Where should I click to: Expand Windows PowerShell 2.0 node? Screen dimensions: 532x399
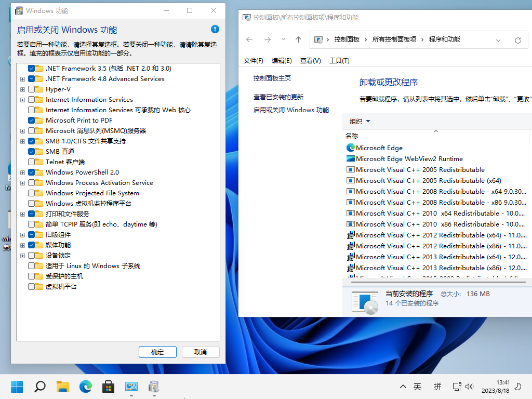pos(22,172)
